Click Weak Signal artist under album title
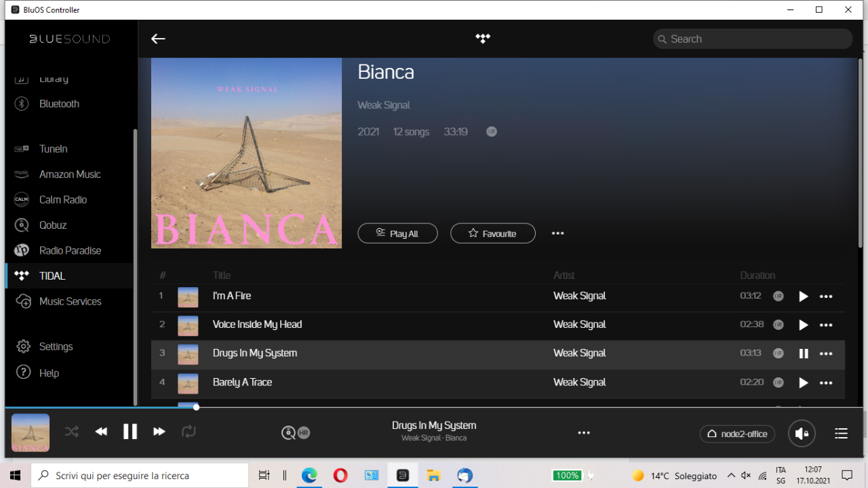 pyautogui.click(x=384, y=105)
